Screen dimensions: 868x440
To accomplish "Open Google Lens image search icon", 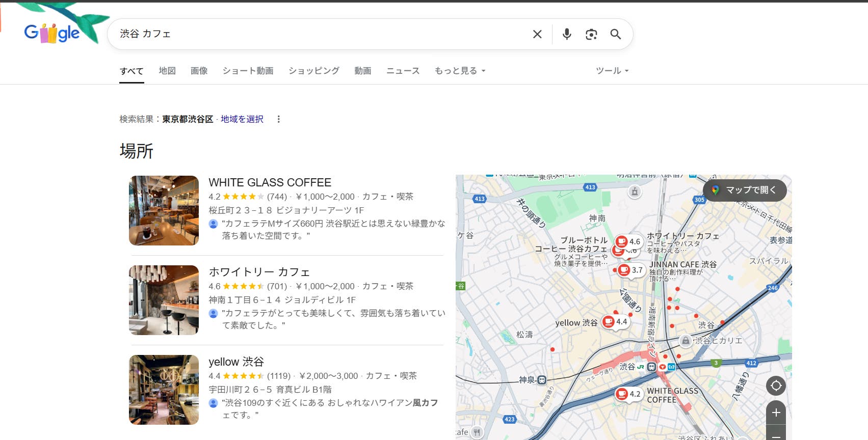I will click(591, 34).
